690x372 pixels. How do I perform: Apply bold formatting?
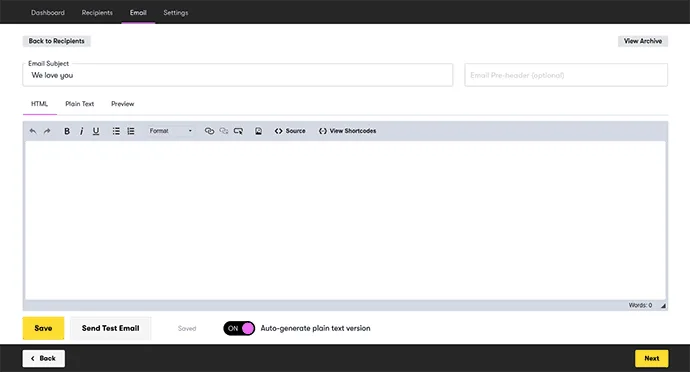click(67, 131)
